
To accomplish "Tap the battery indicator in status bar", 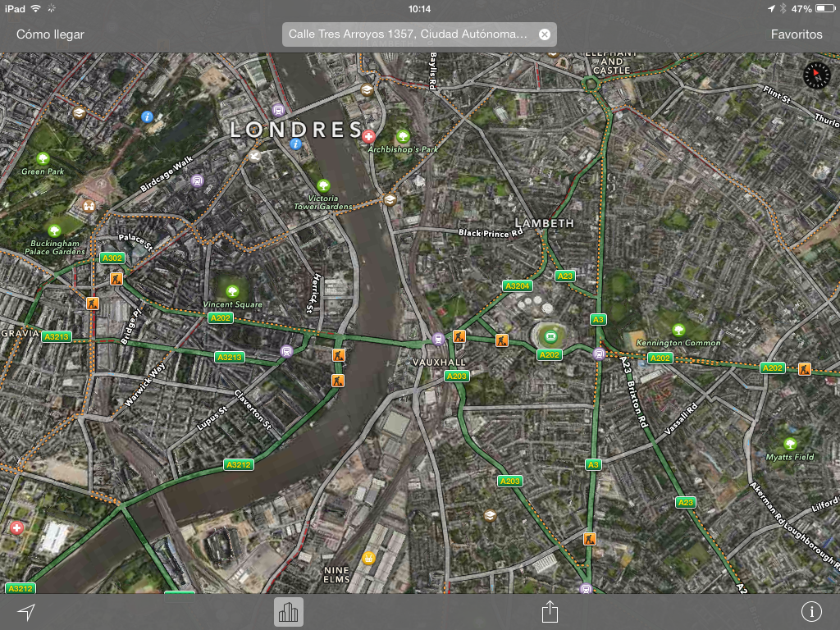I will (824, 8).
